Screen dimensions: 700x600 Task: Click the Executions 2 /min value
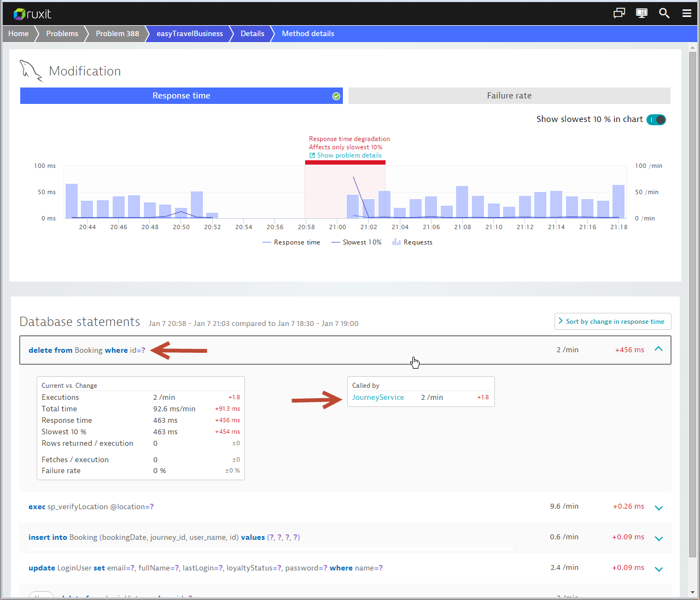pyautogui.click(x=164, y=398)
